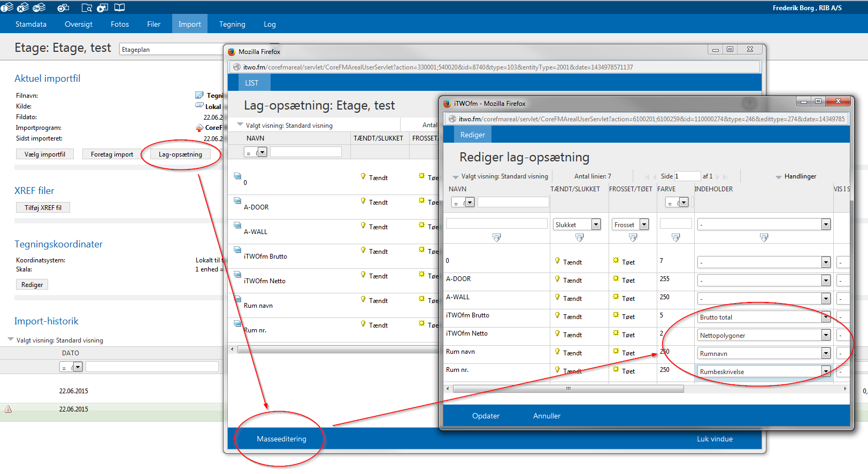The width and height of the screenshot is (868, 474).
Task: Click the layer icon next to iTWOfm Brutto
Action: point(237,250)
